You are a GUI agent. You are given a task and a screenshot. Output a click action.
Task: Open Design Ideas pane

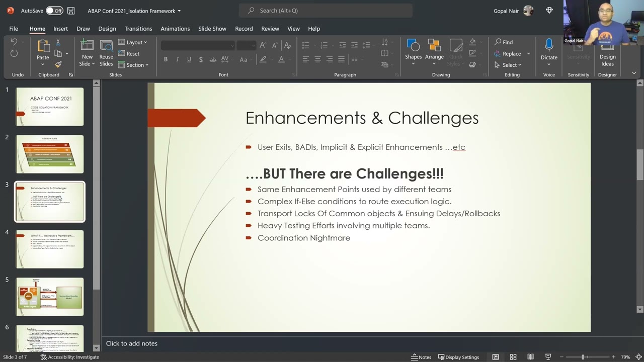pos(607,53)
